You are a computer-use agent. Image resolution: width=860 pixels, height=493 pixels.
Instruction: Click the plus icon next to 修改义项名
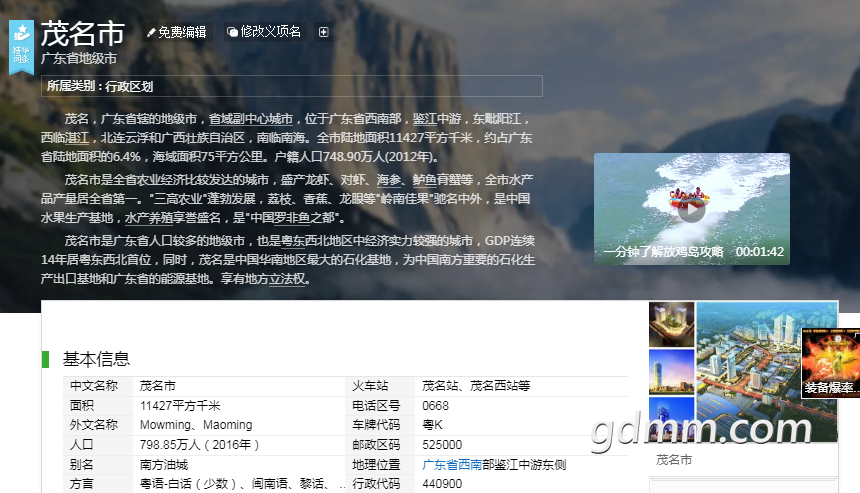tap(324, 32)
